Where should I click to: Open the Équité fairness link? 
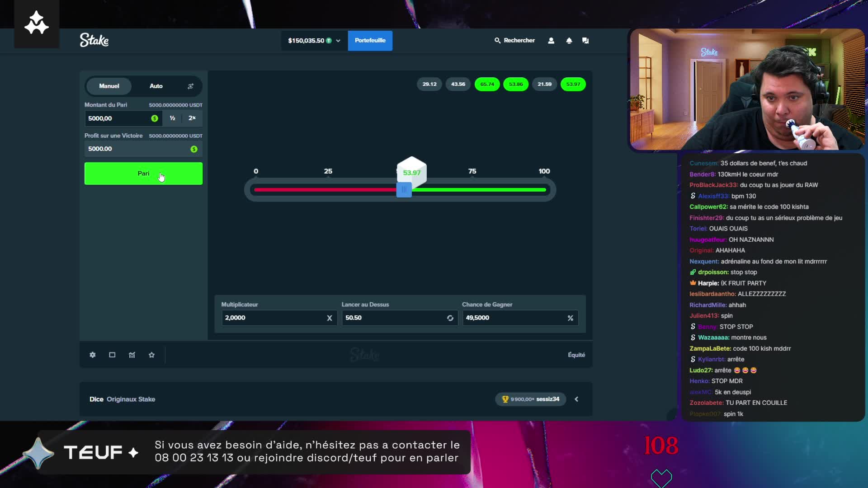pos(576,355)
